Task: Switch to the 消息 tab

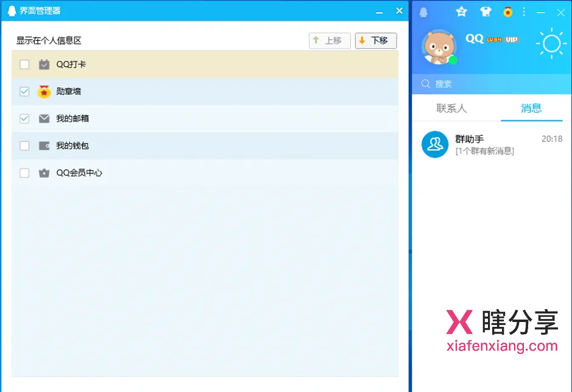Action: tap(531, 108)
